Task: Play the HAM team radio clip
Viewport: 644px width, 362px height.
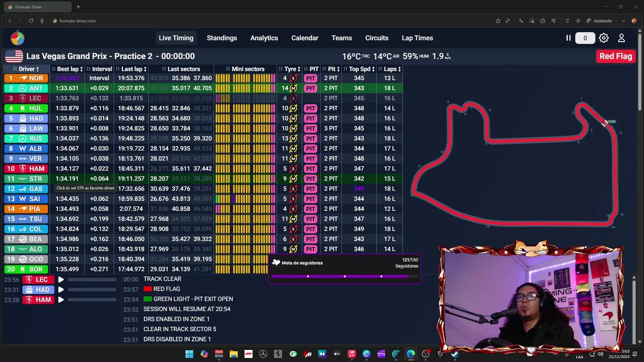Action: click(x=61, y=300)
